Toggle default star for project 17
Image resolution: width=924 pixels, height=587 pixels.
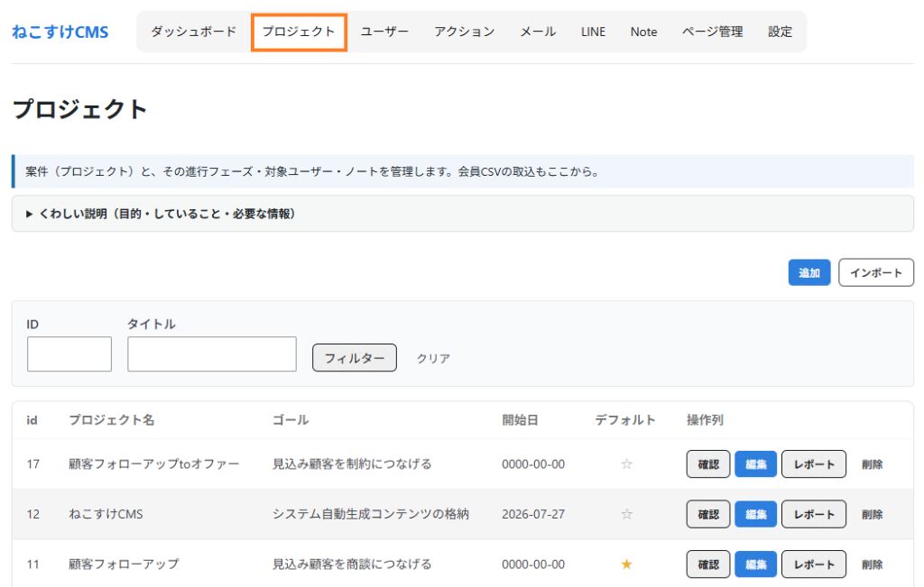point(626,464)
